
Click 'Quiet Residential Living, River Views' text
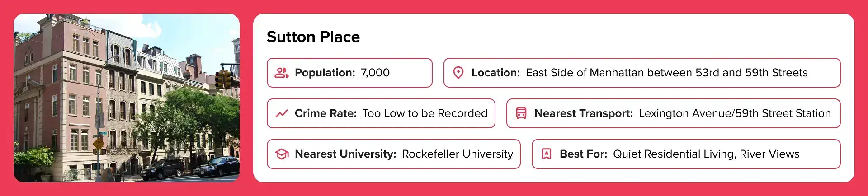coord(706,154)
